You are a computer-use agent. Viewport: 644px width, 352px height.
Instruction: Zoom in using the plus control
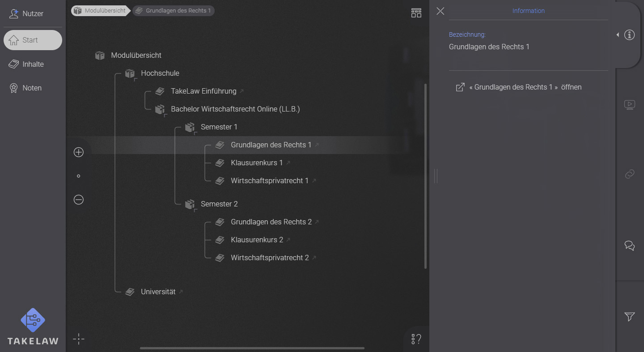tap(79, 152)
